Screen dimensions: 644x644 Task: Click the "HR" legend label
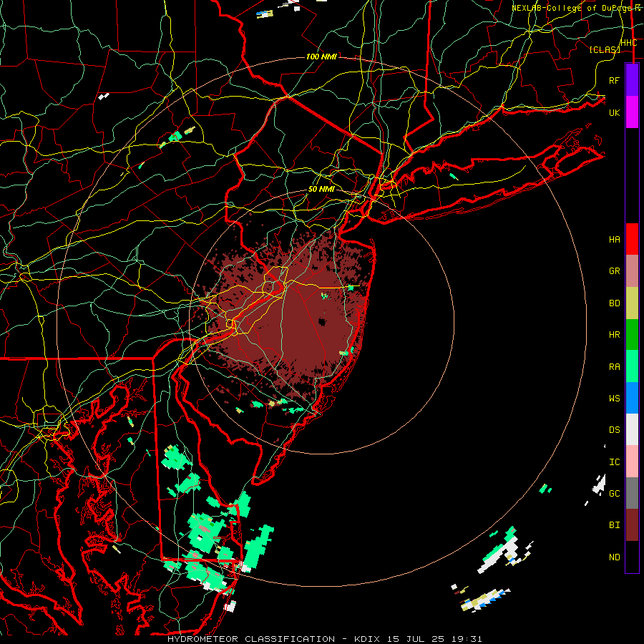tap(614, 335)
